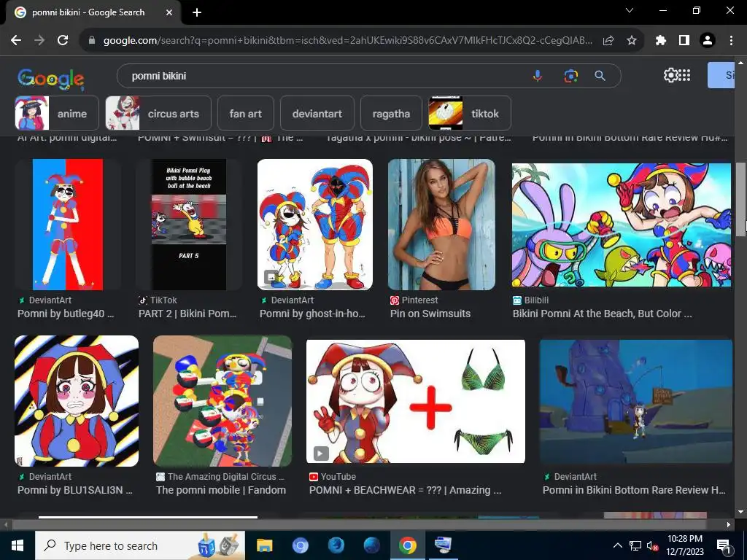Click the 'Pomni by butleg40' title link
The image size is (747, 560).
tap(66, 314)
